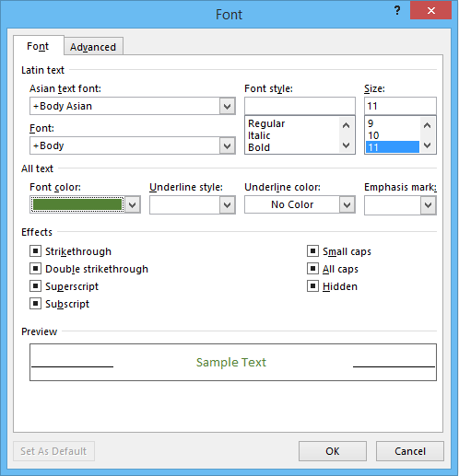459x476 pixels.
Task: Click the OK button
Action: (x=333, y=451)
